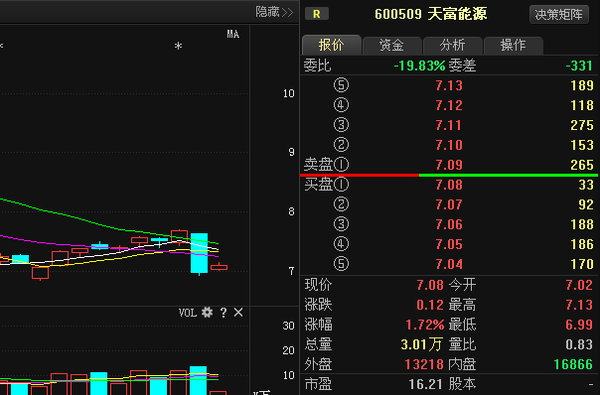The height and width of the screenshot is (395, 600).
Task: Click the 委比 value -19.83%
Action: coord(419,66)
